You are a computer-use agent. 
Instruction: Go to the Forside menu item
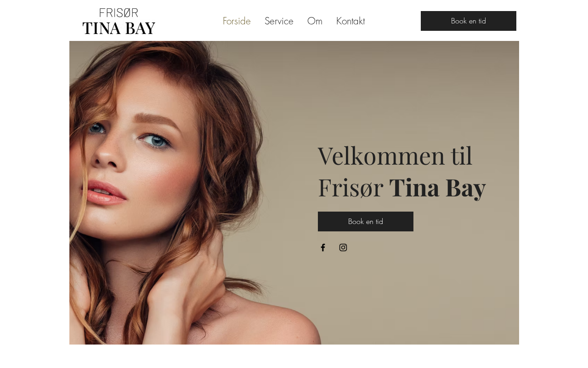(x=237, y=21)
